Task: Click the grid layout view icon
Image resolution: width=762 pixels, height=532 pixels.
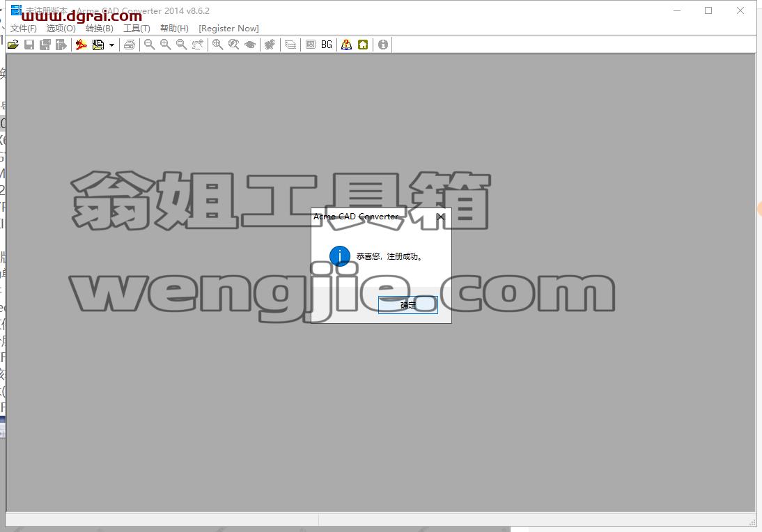Action: 311,45
